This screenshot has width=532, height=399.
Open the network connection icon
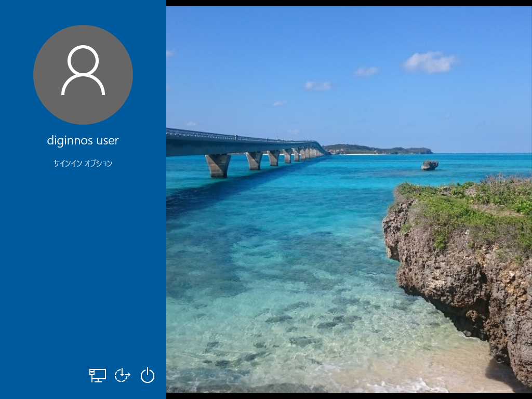coord(97,375)
